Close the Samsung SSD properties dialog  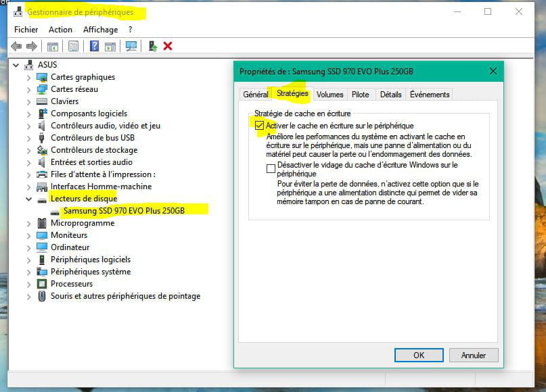pos(493,72)
